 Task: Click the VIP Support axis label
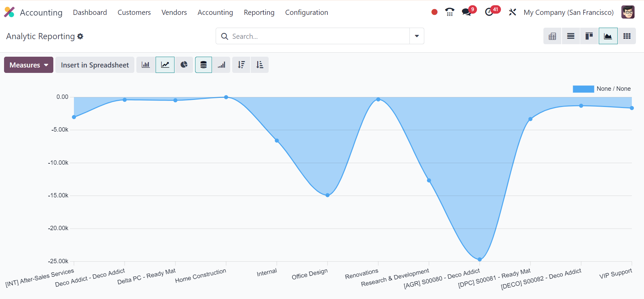click(x=616, y=274)
